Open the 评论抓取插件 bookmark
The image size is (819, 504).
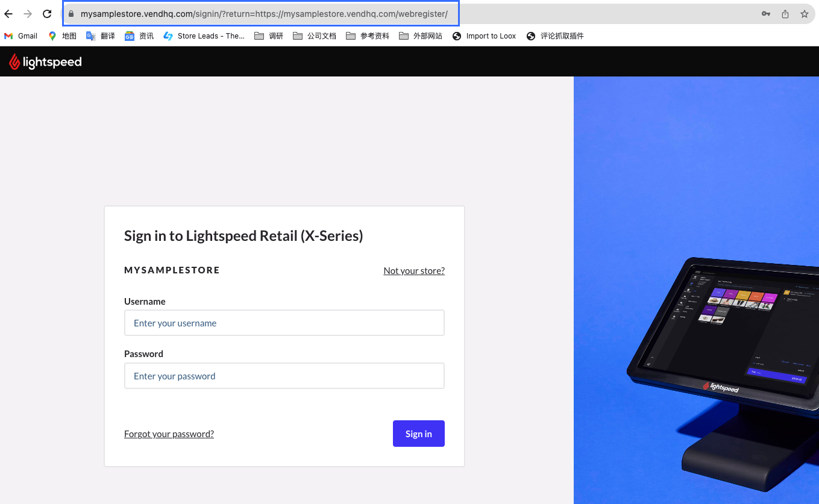[x=555, y=36]
